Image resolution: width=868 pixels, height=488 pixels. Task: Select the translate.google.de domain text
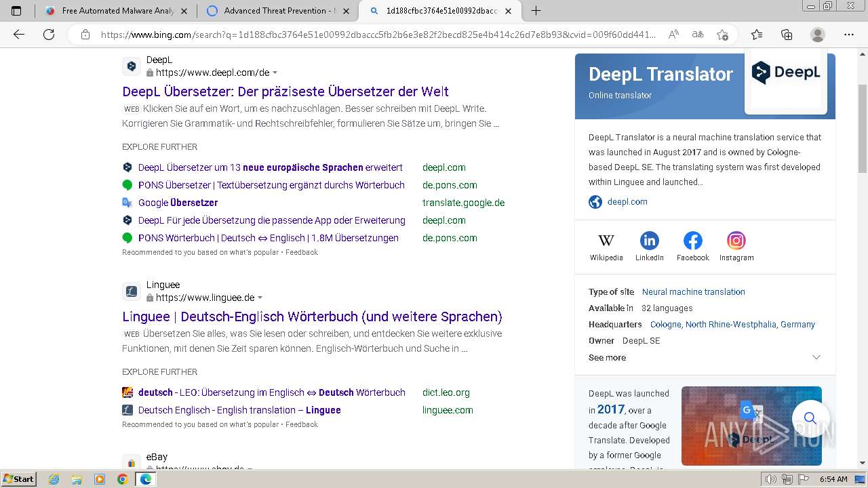(x=463, y=203)
